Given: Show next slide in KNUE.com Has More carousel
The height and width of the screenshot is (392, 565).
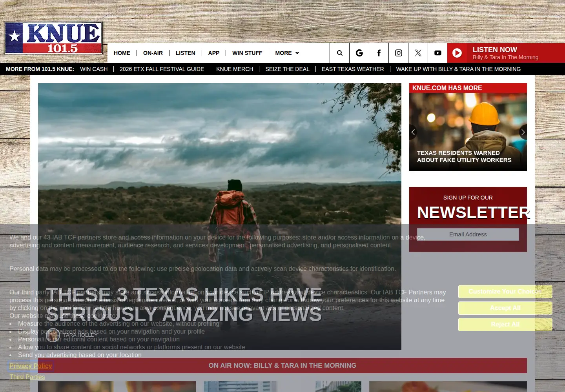Looking at the screenshot, I should (523, 132).
